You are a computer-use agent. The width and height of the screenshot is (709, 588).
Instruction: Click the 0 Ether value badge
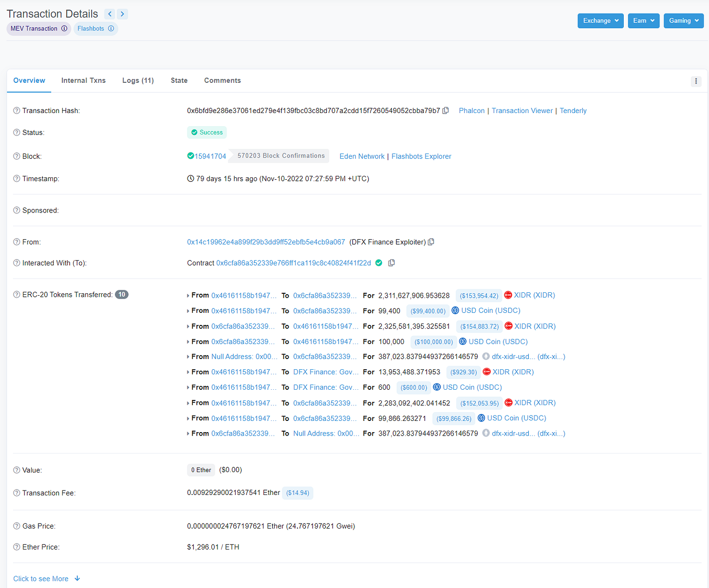201,470
